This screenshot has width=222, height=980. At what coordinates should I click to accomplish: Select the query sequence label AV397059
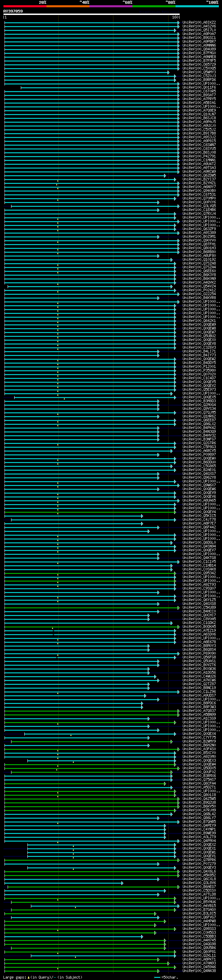[x=13, y=11]
